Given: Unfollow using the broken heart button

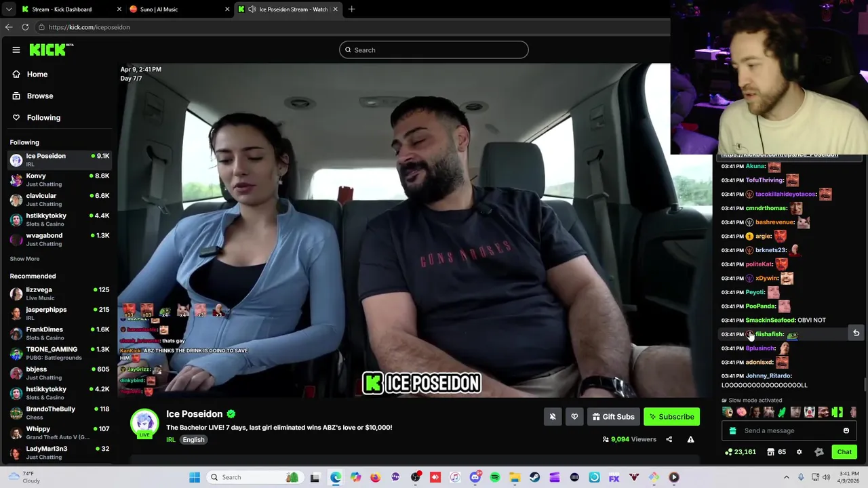Looking at the screenshot, I should (574, 417).
